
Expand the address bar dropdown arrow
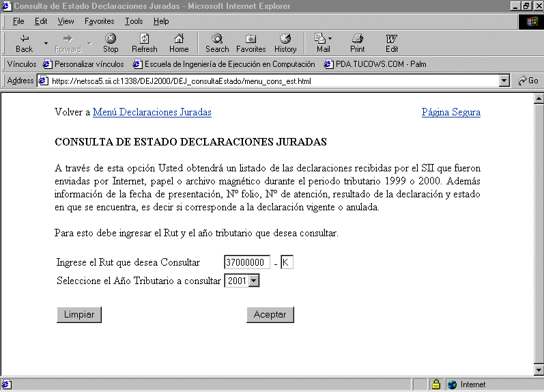[x=504, y=81]
